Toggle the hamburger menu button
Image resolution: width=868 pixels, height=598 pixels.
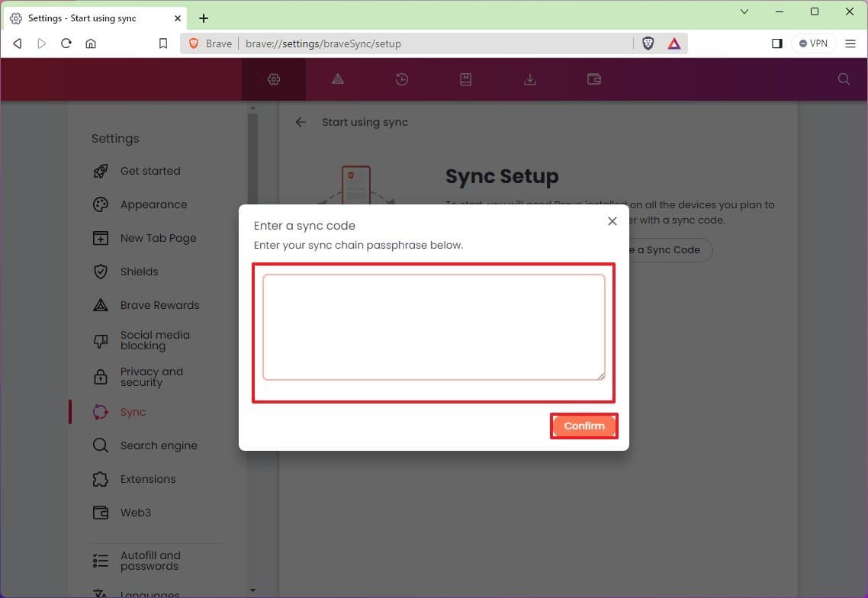click(x=850, y=43)
